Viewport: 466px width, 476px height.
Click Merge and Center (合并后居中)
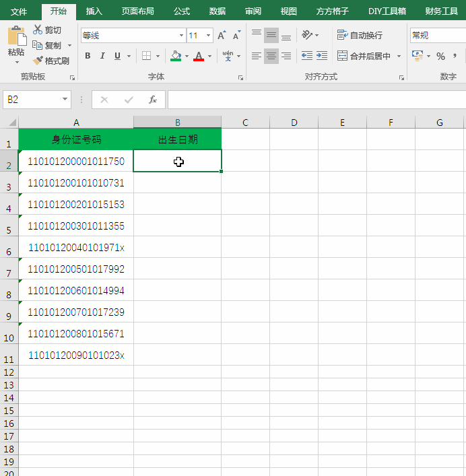click(364, 56)
